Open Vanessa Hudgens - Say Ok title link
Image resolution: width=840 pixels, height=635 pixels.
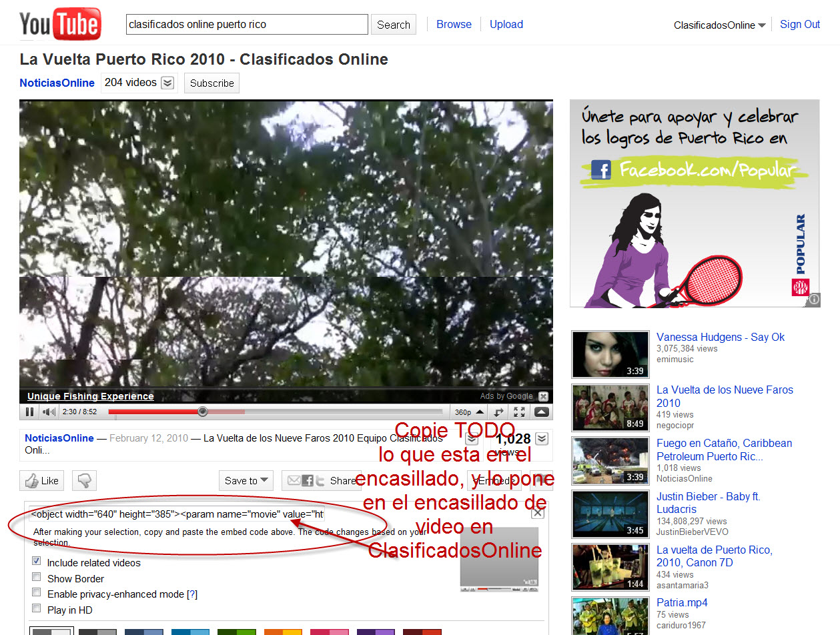(x=721, y=337)
